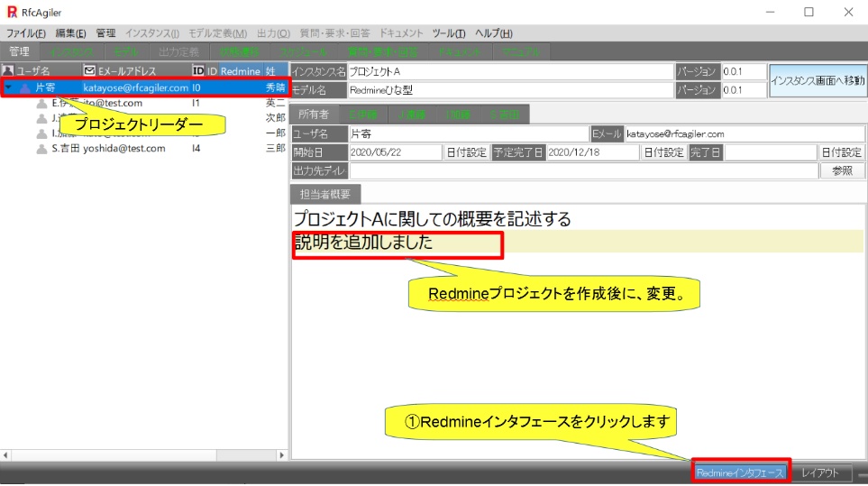868x486 pixels.
Task: Click the user icon in ユーザ名 column header
Action: (x=8, y=70)
